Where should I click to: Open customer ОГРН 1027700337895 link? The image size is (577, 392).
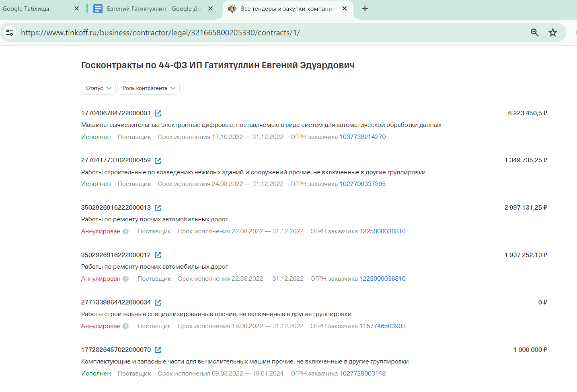363,184
